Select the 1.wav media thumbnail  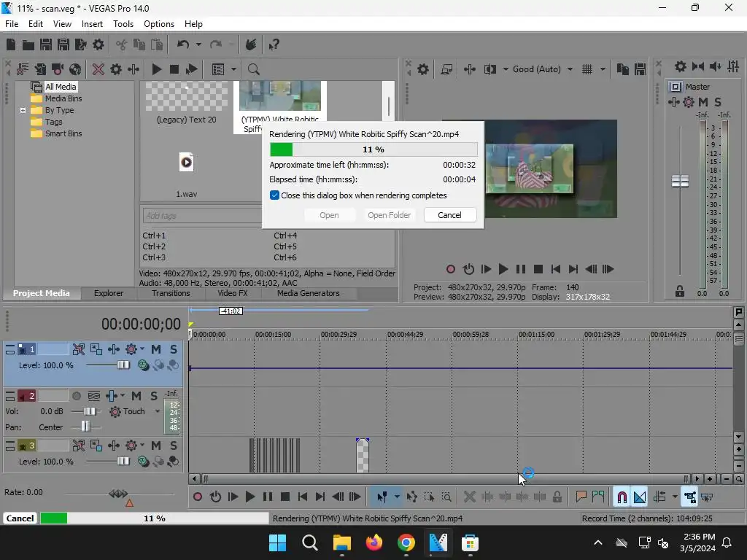186,163
